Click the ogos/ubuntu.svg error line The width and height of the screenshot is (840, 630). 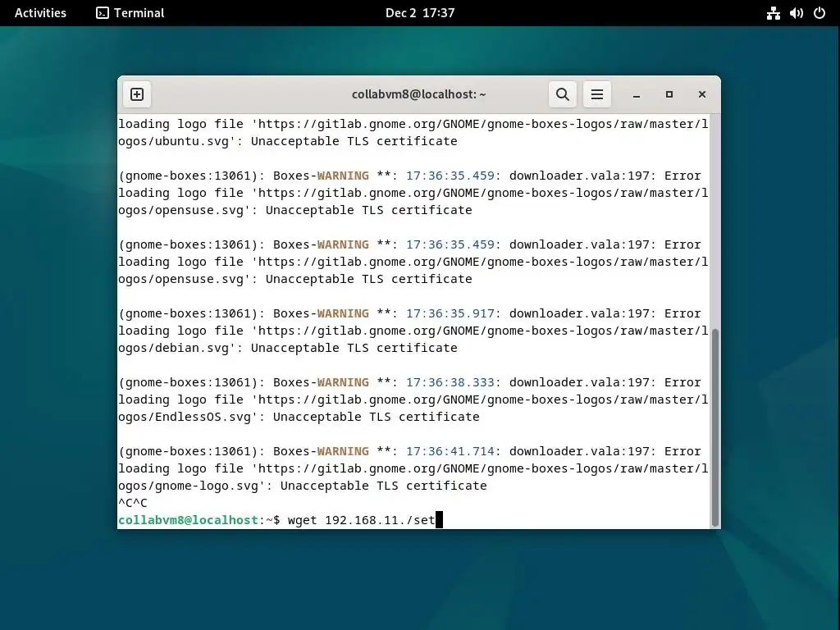click(288, 141)
